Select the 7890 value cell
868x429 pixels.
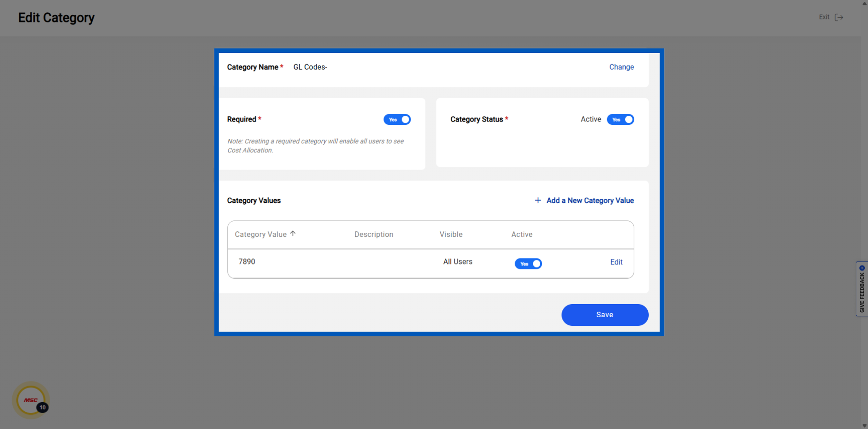pos(247,261)
